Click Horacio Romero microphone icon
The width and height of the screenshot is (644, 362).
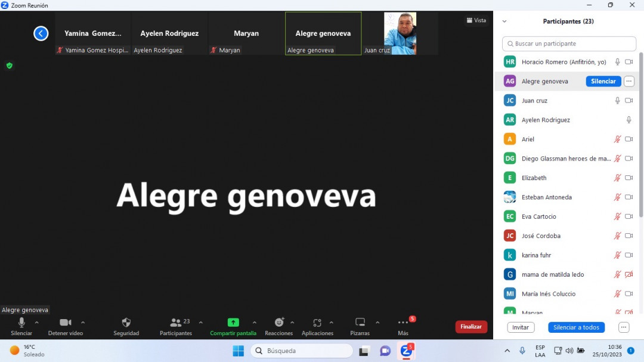click(x=617, y=62)
